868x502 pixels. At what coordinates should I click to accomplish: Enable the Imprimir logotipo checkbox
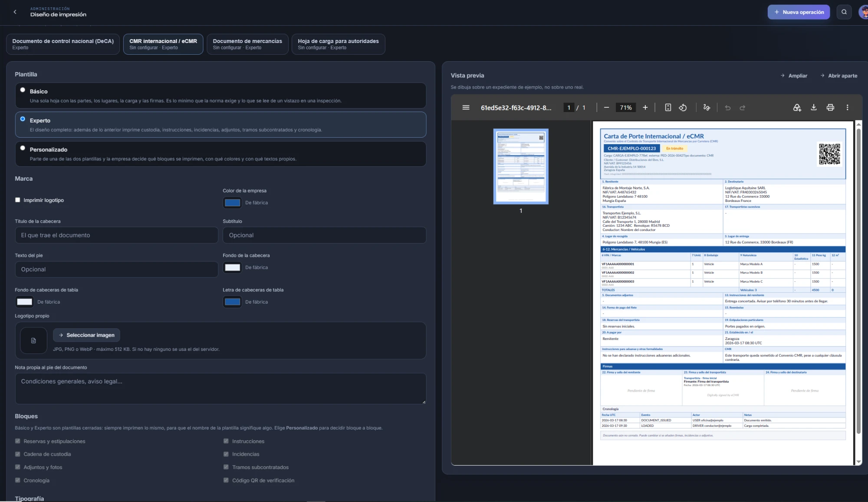pos(18,200)
